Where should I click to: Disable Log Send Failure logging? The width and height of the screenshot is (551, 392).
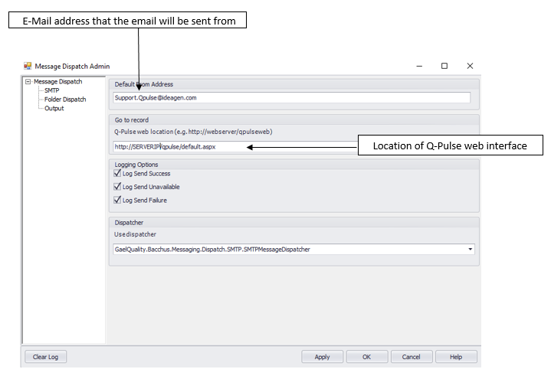[x=117, y=200]
